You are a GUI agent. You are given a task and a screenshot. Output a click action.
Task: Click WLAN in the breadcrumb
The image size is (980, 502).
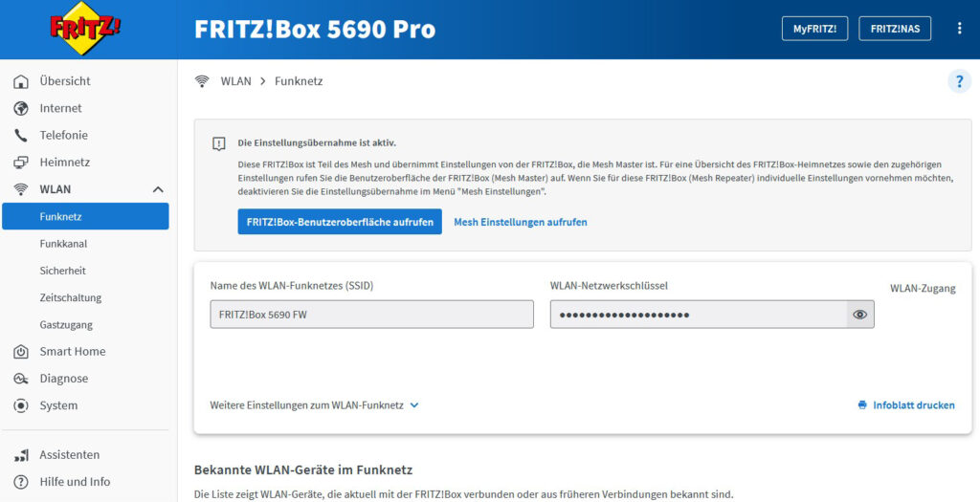point(235,81)
